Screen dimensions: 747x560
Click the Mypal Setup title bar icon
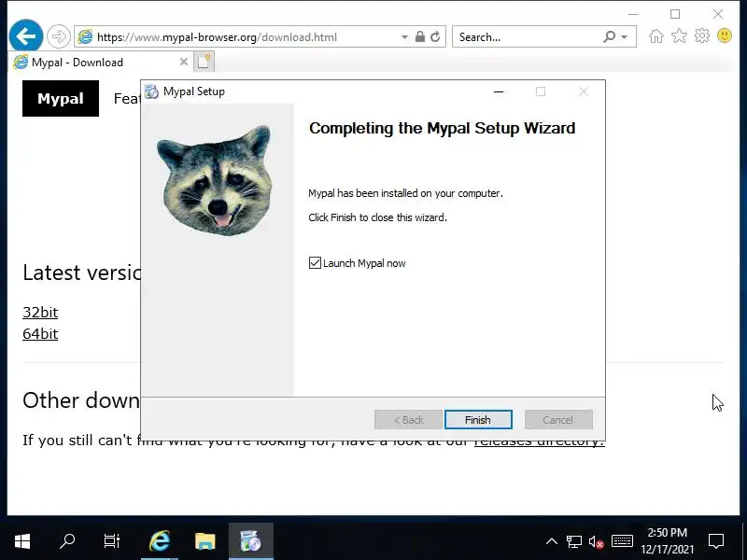151,91
